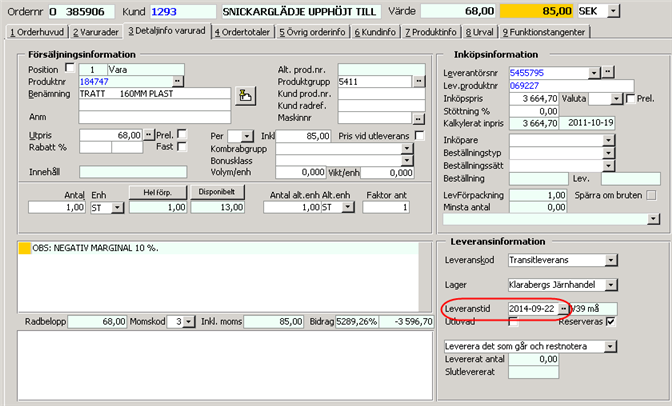Image resolution: width=672 pixels, height=406 pixels.
Task: Open 5 Övrig orderinfo tab
Action: click(x=312, y=32)
